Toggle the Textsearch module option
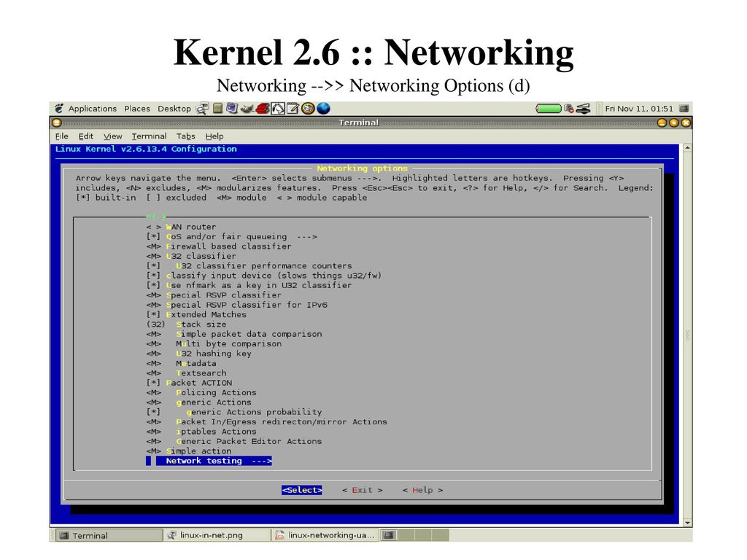 pyautogui.click(x=186, y=373)
